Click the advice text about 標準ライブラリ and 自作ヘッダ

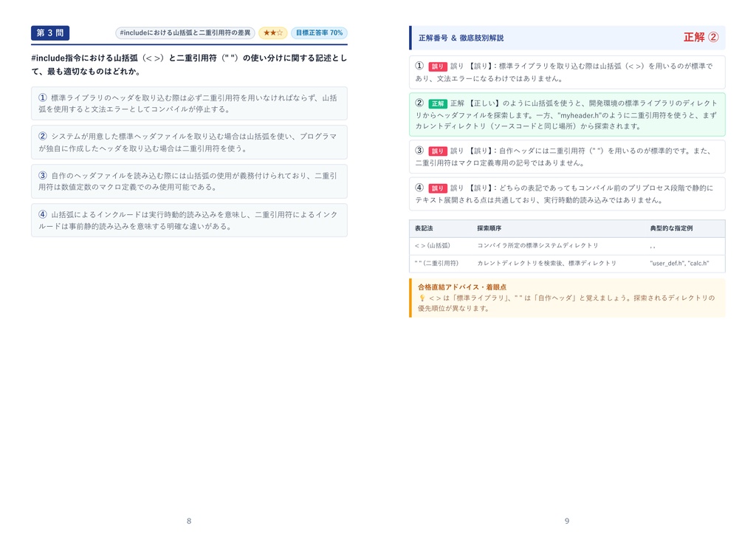[x=566, y=303]
